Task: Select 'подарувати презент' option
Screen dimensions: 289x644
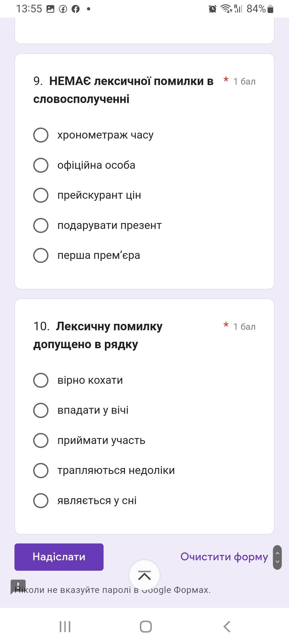Action: [41, 225]
